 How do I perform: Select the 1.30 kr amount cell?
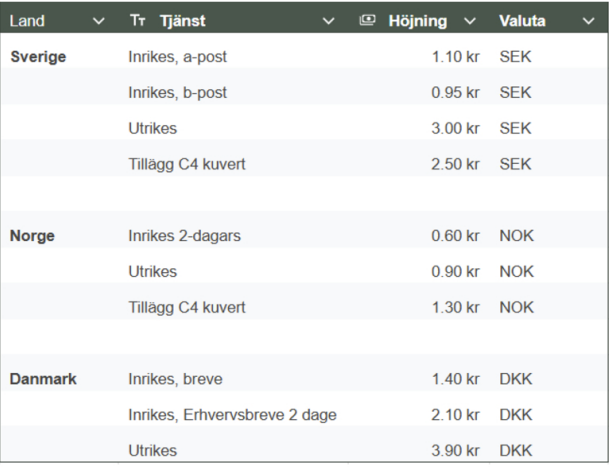456,307
